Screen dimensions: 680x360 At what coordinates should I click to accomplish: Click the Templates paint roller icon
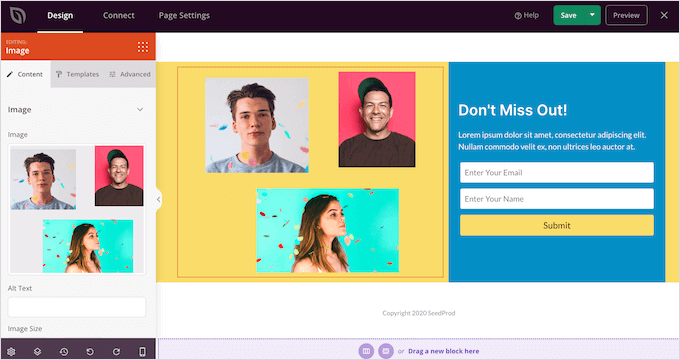pyautogui.click(x=59, y=74)
